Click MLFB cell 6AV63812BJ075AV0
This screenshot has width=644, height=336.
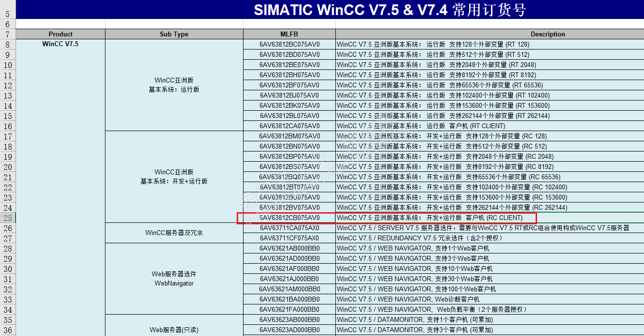(289, 95)
